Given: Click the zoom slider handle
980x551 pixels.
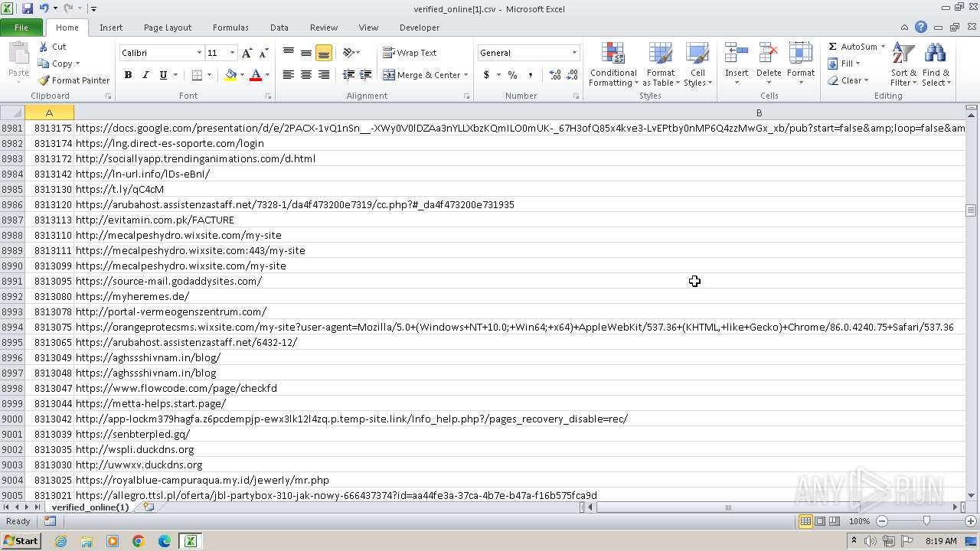Looking at the screenshot, I should pos(926,521).
